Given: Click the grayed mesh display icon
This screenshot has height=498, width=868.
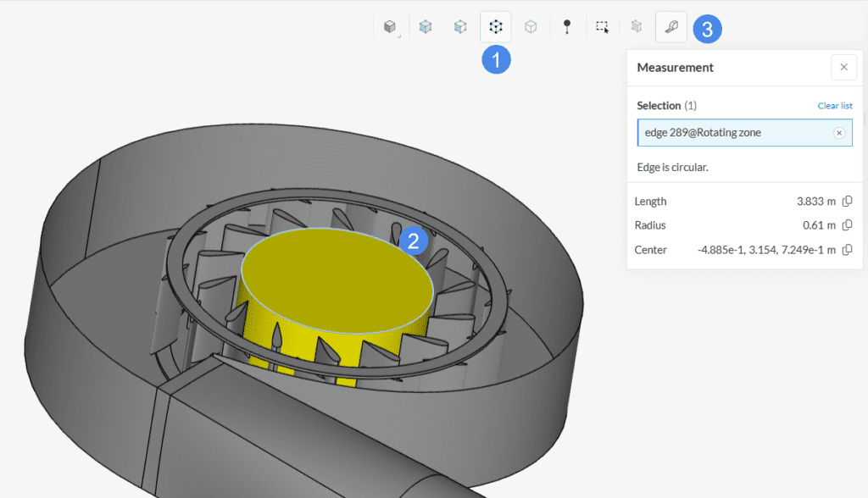Looking at the screenshot, I should (636, 26).
